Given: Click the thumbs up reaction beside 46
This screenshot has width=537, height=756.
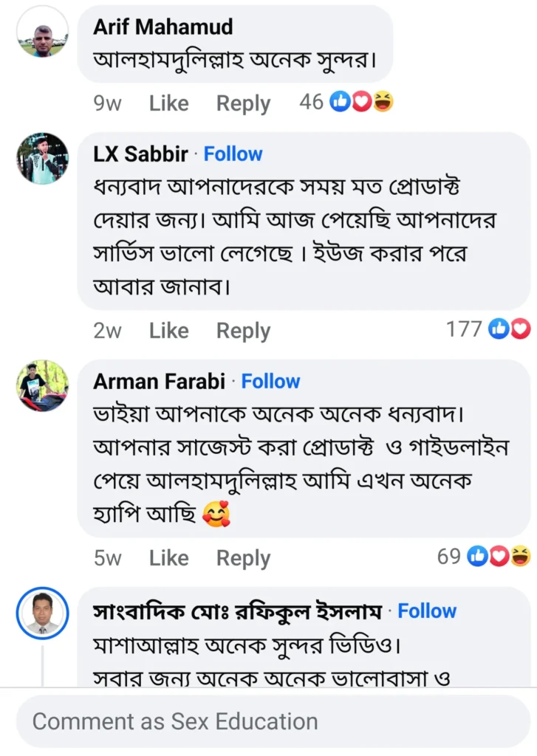Looking at the screenshot, I should coord(340,102).
